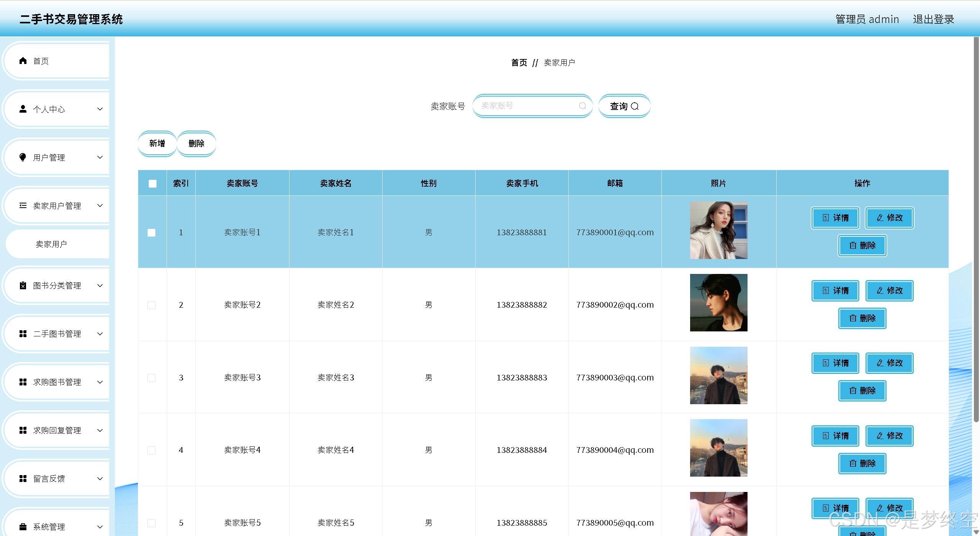
Task: Expand the 求购回复管理 menu chevron
Action: pyautogui.click(x=100, y=430)
